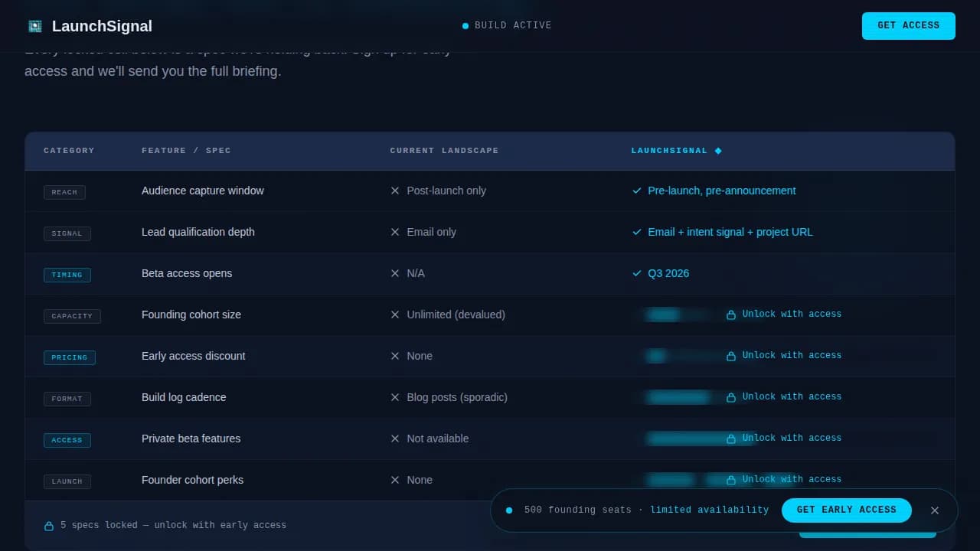Click 'Lead qualification depth' feature text
980x551 pixels.
click(x=198, y=232)
